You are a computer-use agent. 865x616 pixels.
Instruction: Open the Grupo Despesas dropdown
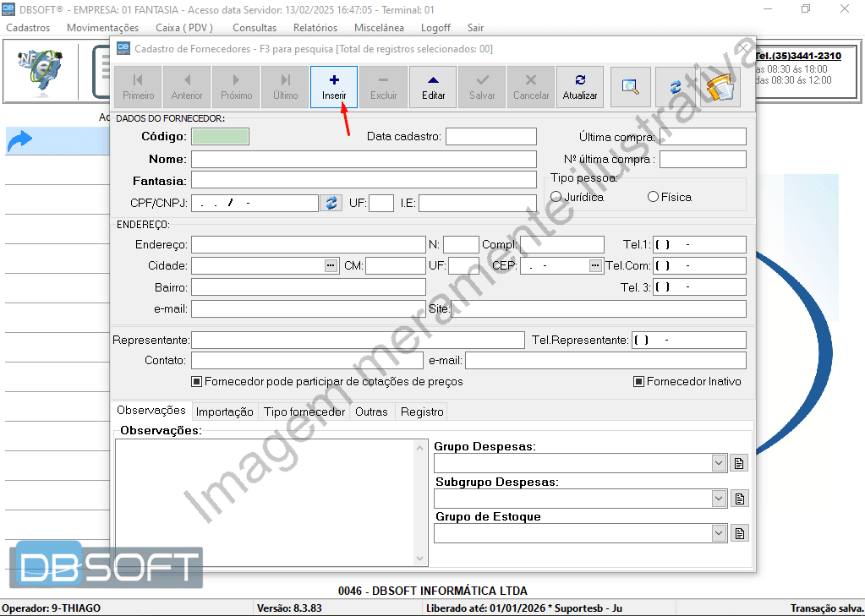pyautogui.click(x=719, y=463)
